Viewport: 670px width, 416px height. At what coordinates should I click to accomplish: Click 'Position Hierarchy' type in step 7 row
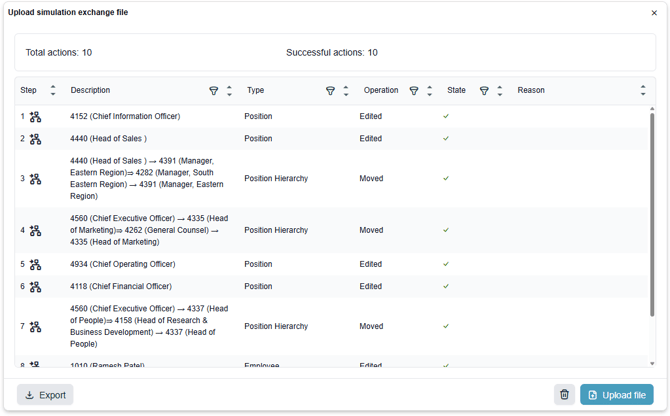[x=276, y=326]
